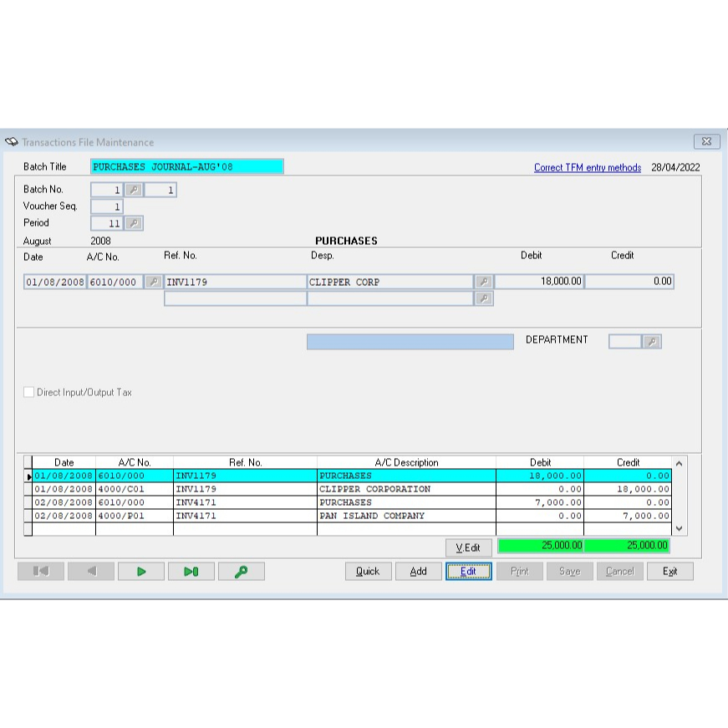The image size is (728, 728).
Task: Jump to last record button
Action: 191,572
